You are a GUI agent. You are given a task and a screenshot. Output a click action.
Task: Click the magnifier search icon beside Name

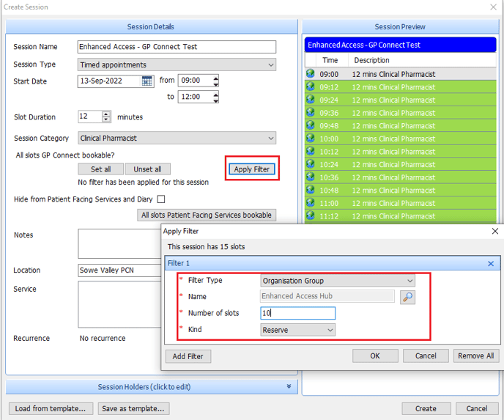pos(407,297)
